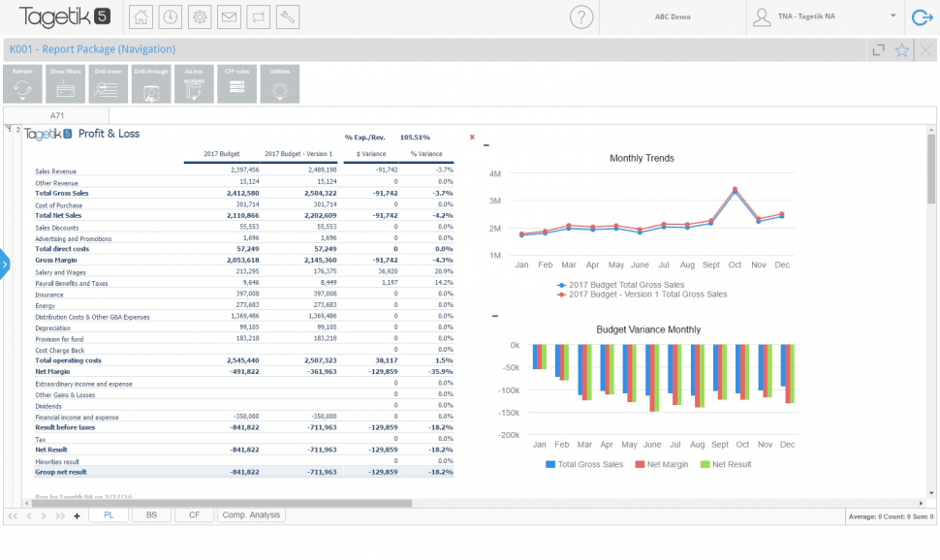Click the Refresh toolbar button

(23, 84)
